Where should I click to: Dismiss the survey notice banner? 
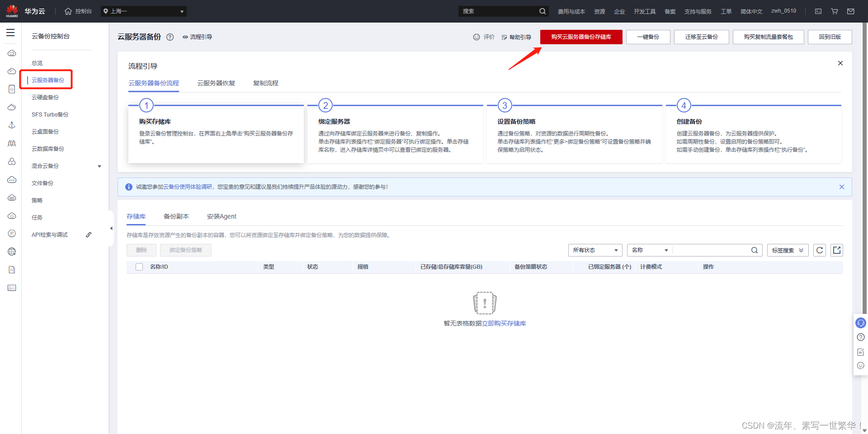point(842,187)
